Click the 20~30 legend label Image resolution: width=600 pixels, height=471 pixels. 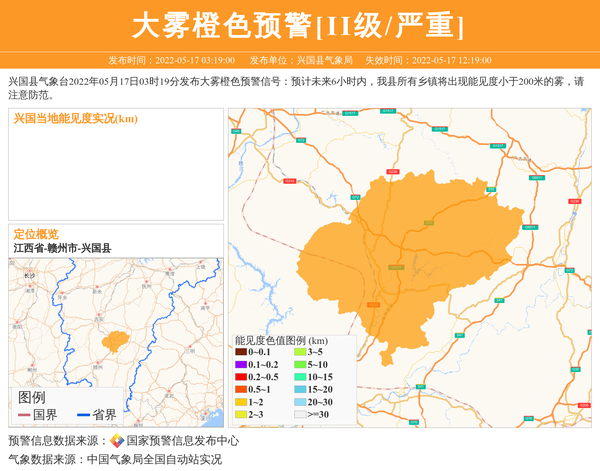point(320,402)
